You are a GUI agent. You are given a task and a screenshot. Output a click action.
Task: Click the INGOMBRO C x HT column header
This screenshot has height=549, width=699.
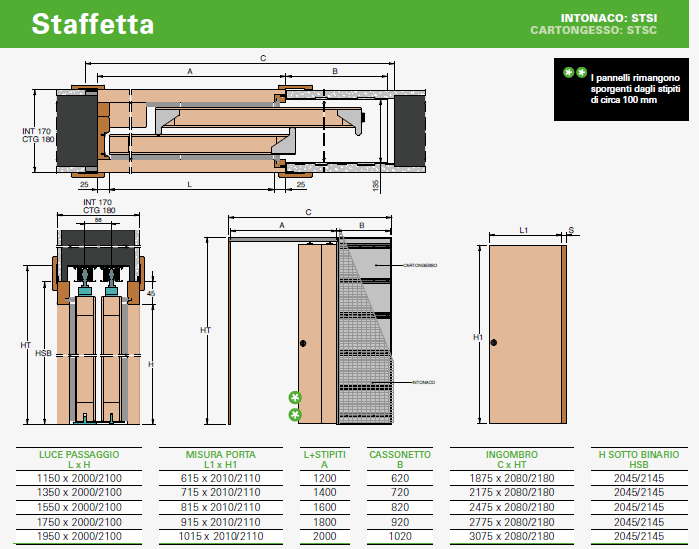tap(513, 460)
